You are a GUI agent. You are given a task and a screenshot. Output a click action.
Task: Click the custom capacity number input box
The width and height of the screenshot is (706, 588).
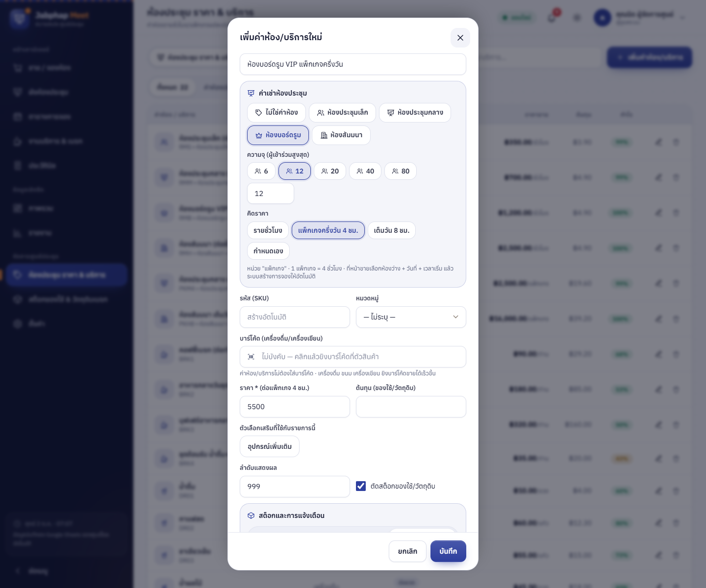point(271,194)
